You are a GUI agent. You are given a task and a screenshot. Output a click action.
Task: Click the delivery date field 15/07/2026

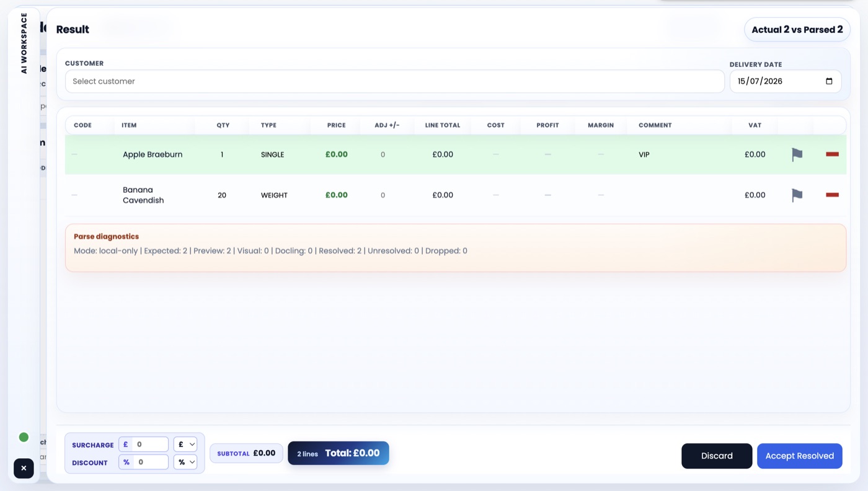785,81
